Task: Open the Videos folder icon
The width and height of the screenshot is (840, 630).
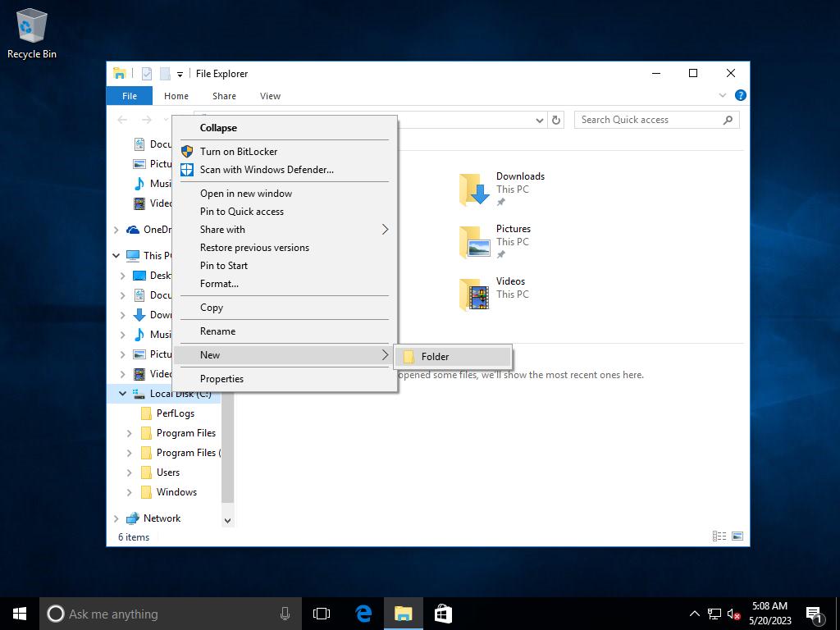Action: pyautogui.click(x=474, y=294)
